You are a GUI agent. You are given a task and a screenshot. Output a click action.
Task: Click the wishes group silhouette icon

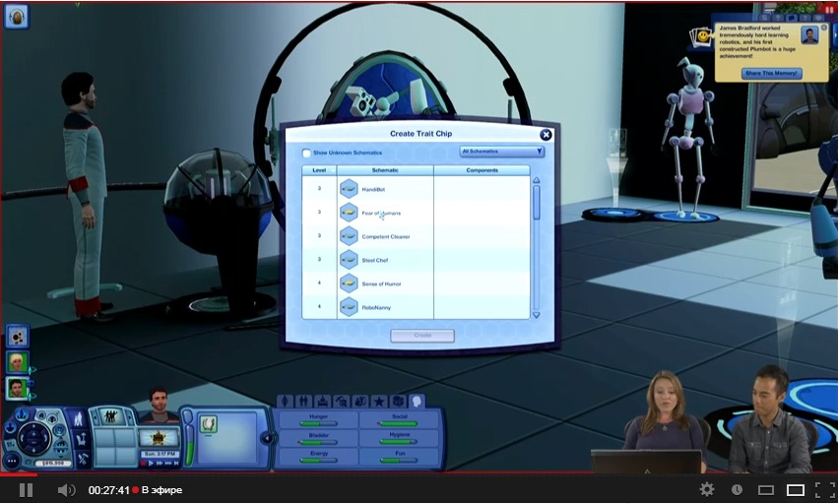(110, 416)
